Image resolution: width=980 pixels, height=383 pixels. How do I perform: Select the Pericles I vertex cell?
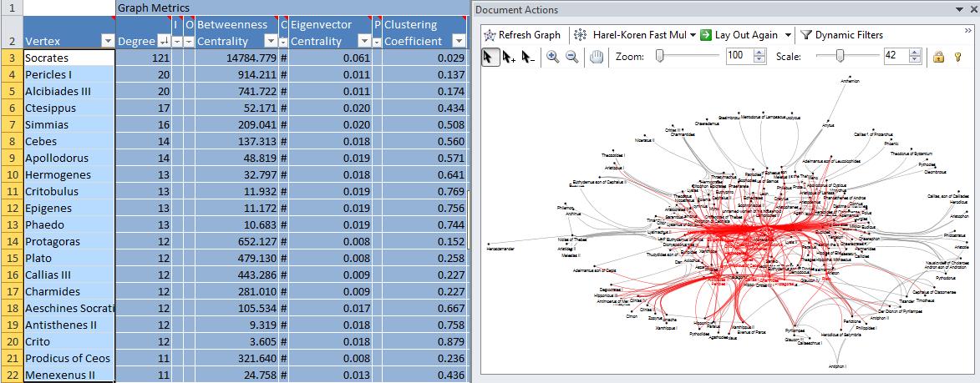click(x=69, y=75)
